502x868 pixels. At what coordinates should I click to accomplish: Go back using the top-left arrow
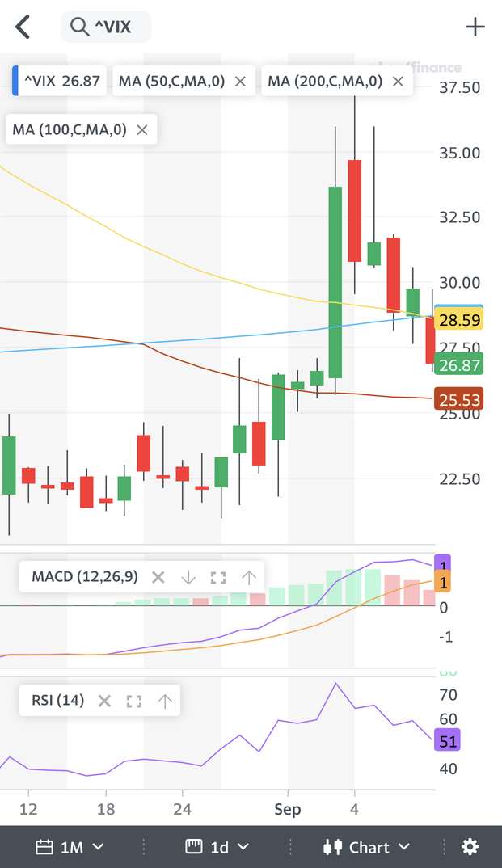pyautogui.click(x=23, y=27)
